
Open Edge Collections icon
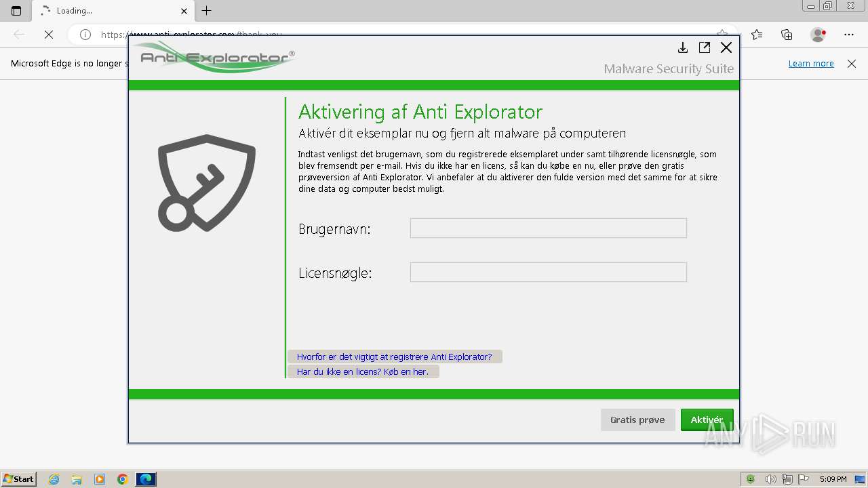[x=787, y=35]
